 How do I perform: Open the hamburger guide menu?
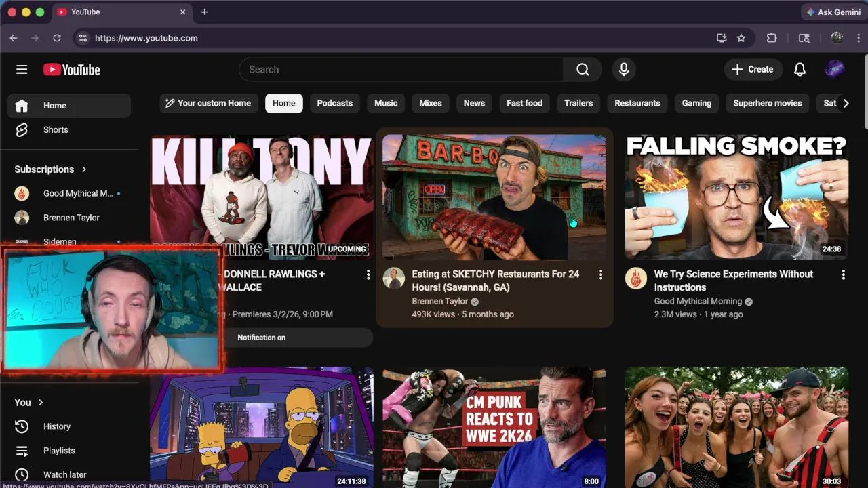point(22,70)
